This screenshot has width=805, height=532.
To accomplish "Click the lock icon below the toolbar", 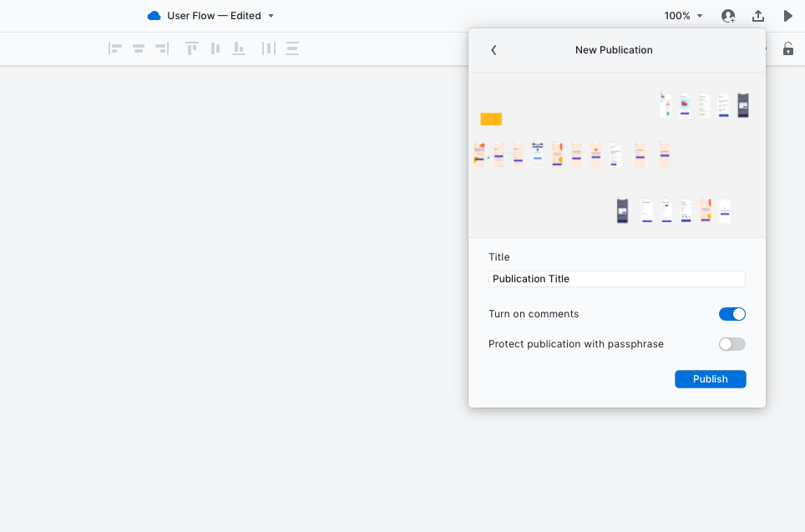I will coord(787,48).
